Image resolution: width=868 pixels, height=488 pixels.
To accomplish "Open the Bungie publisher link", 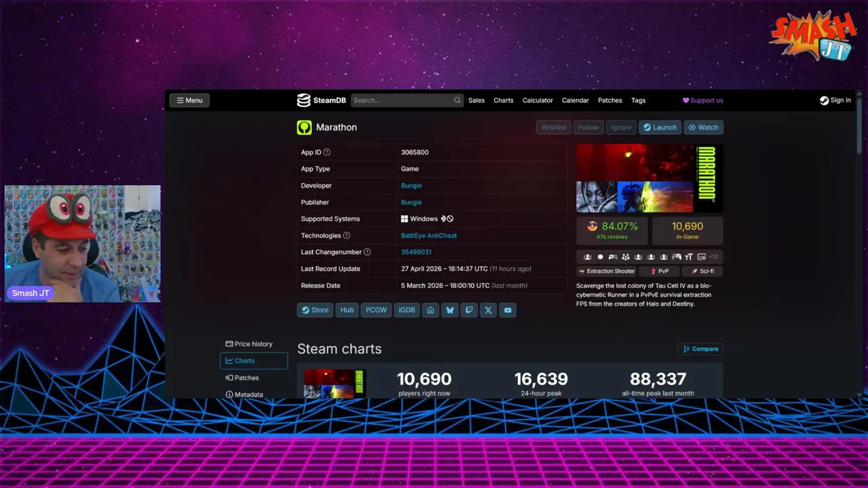I will coord(411,202).
